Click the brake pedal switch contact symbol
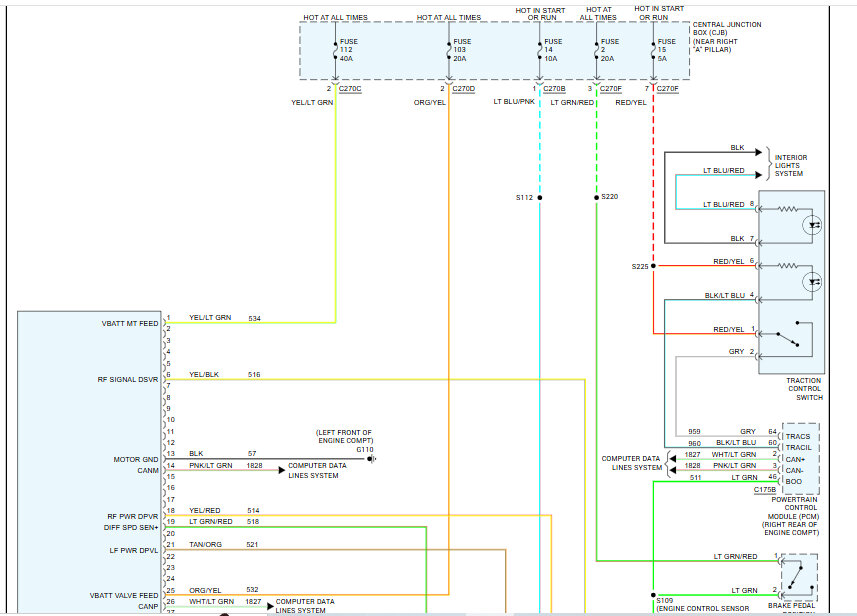 (797, 577)
